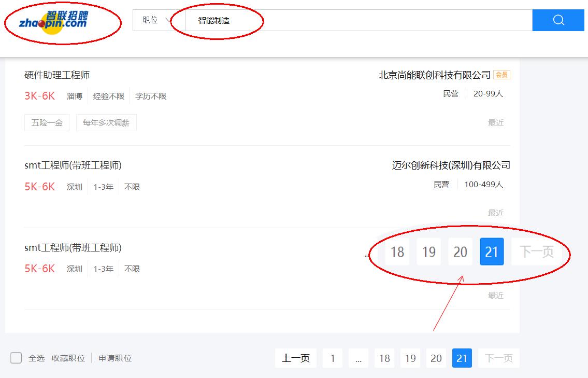This screenshot has height=378, width=588.
Task: Jump to page 1 in bottom pagination
Action: [332, 358]
